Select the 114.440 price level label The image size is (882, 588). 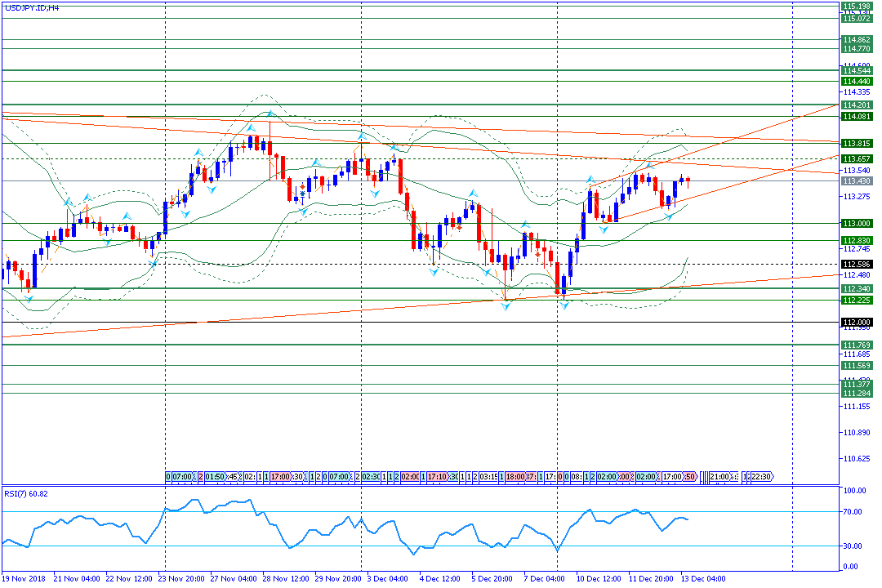pos(857,82)
